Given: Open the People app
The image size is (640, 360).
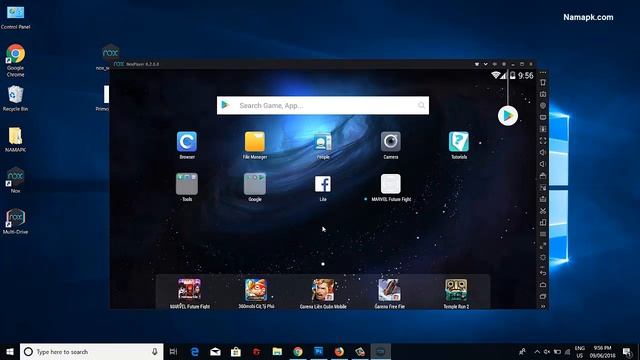Looking at the screenshot, I should point(323,142).
